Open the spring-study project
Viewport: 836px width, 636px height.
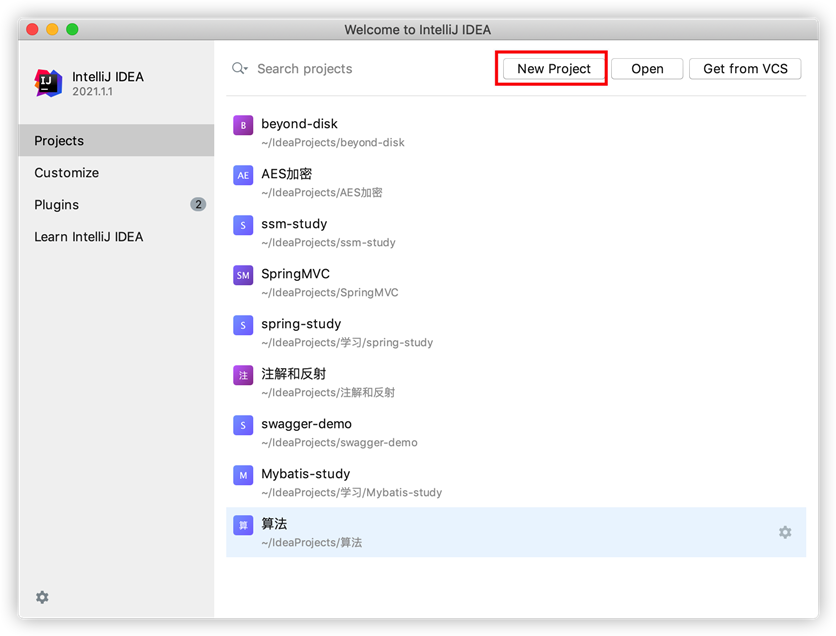point(516,333)
